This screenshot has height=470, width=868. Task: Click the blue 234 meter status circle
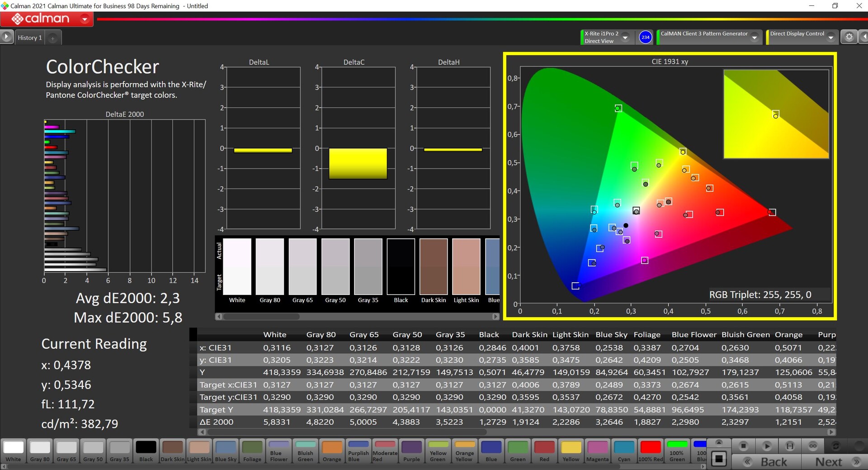point(645,37)
